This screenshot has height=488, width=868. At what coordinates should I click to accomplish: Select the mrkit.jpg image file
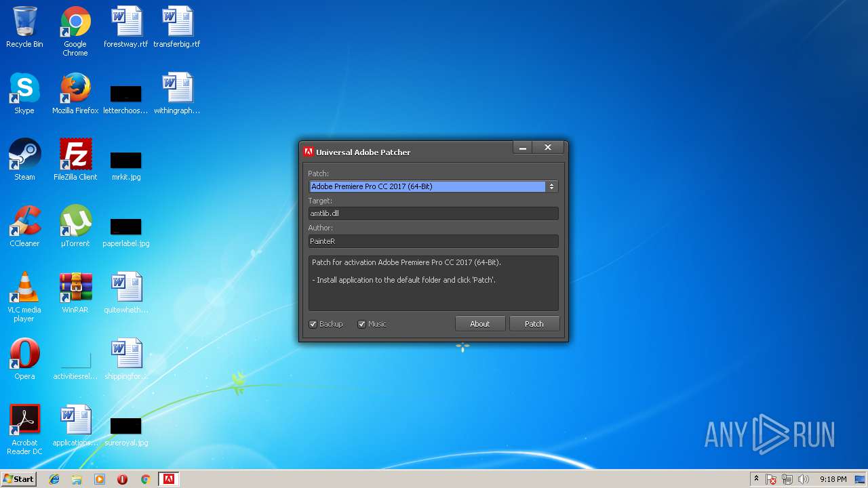pos(126,165)
